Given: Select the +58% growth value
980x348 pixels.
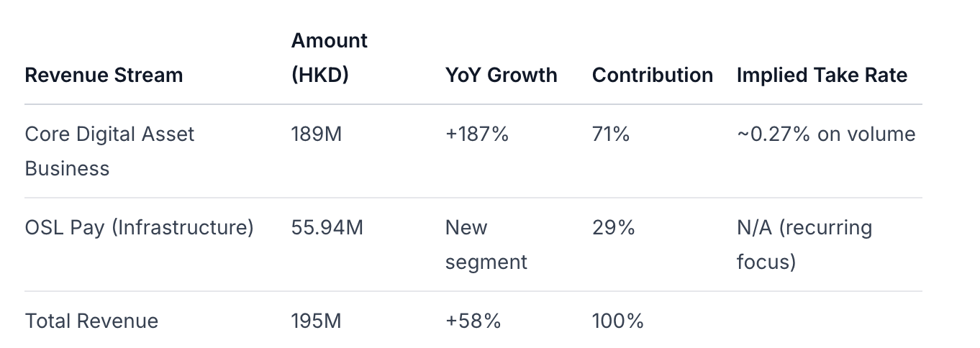Looking at the screenshot, I should (x=473, y=321).
